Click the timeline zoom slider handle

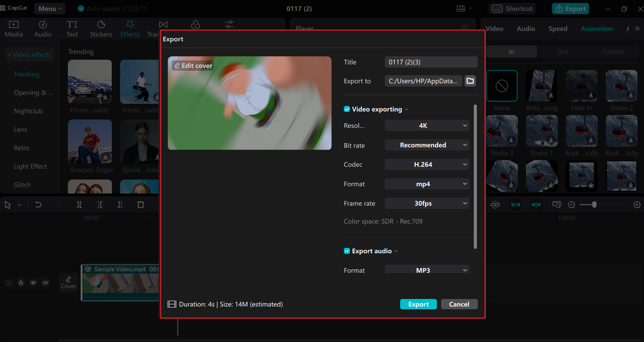pos(594,204)
